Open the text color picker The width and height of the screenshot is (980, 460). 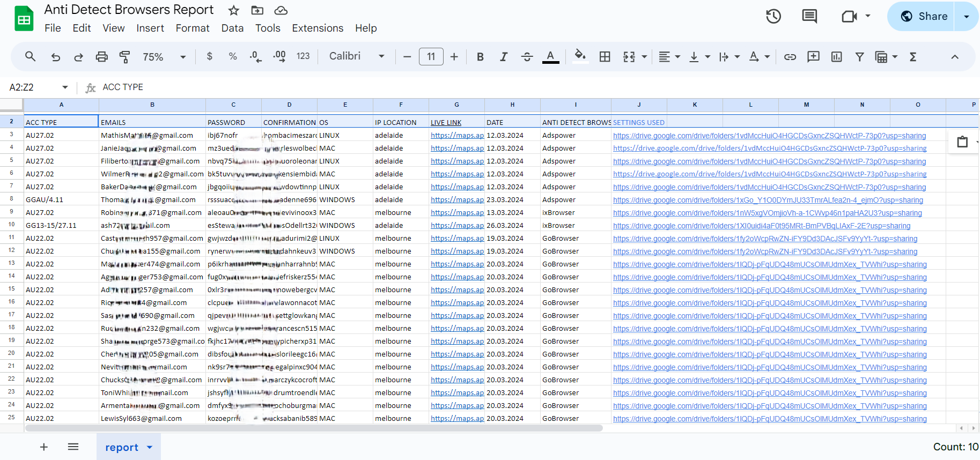pyautogui.click(x=550, y=57)
